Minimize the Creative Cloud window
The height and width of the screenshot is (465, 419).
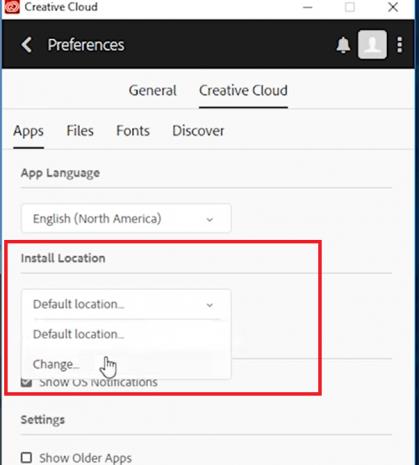307,7
